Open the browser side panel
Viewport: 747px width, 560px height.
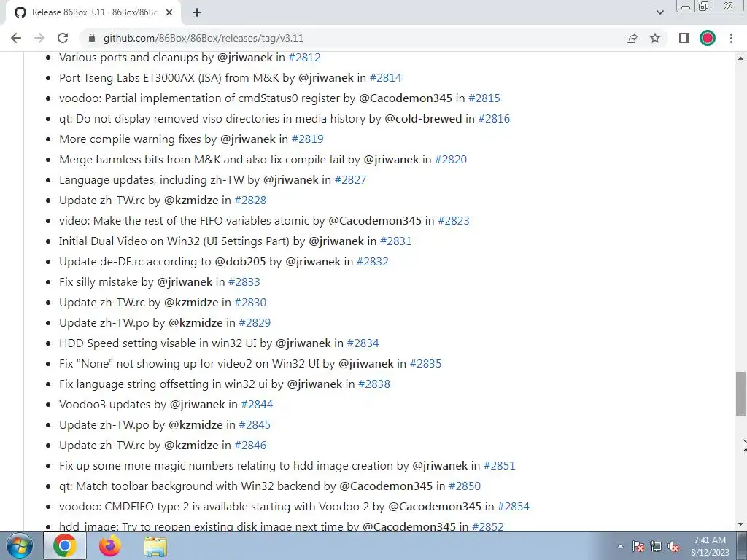coord(684,38)
